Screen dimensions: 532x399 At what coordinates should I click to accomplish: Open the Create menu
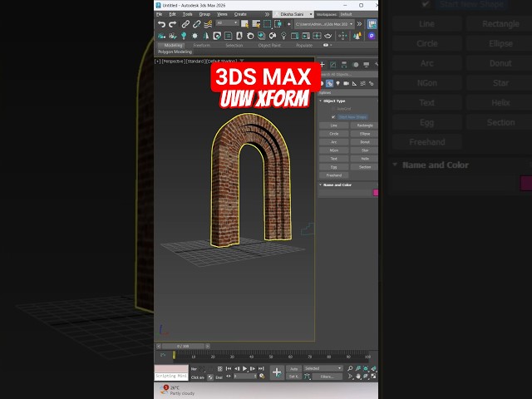click(240, 14)
